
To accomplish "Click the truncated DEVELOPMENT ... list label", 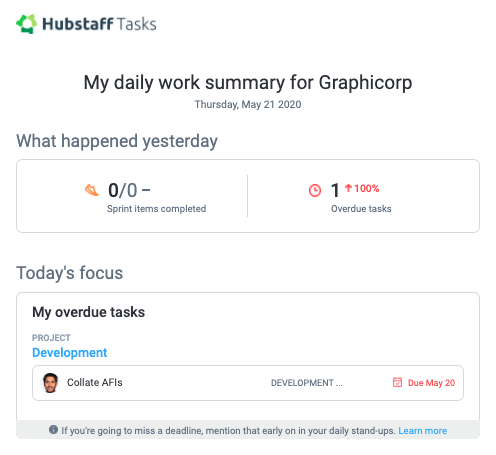I will [x=307, y=383].
